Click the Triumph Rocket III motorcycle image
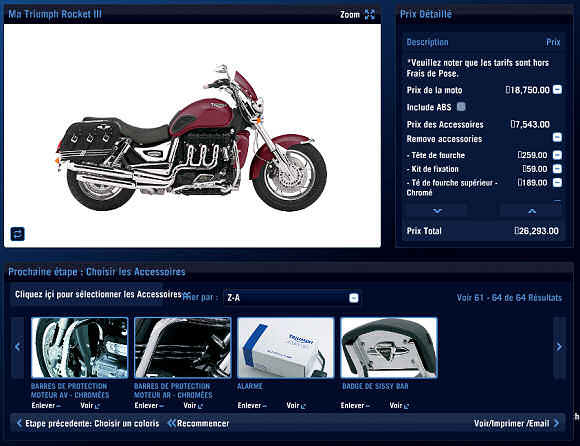 tap(192, 137)
